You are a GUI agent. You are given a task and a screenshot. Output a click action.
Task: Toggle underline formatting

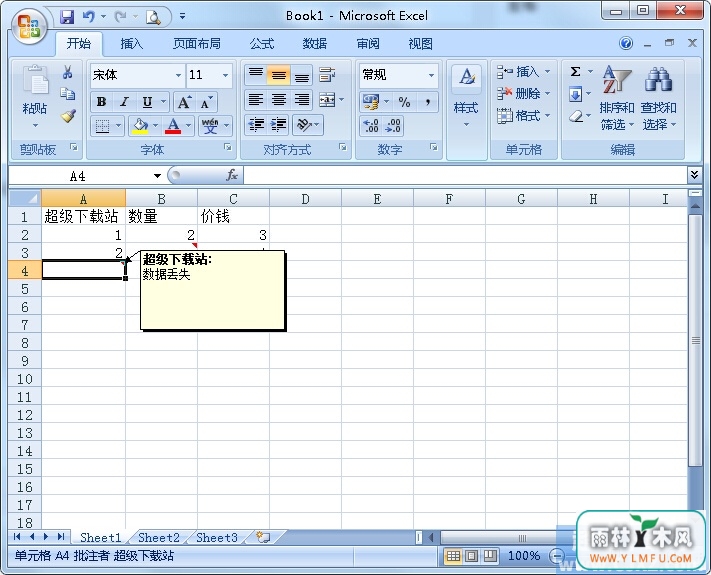[147, 102]
